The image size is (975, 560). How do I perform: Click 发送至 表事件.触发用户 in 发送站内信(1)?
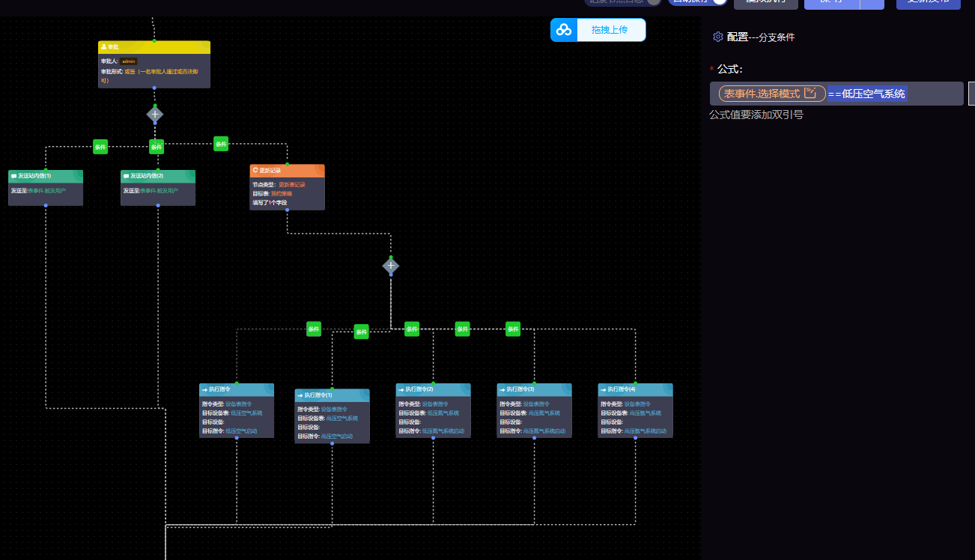coord(38,191)
